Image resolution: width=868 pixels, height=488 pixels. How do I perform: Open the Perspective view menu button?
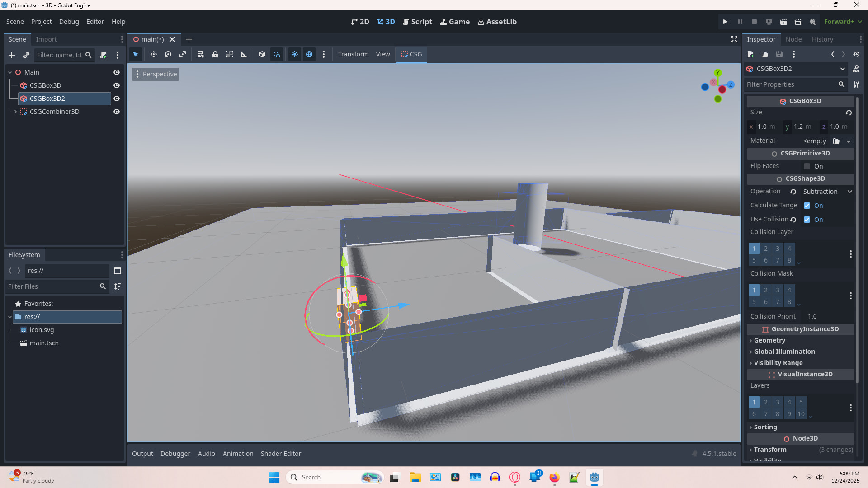(x=156, y=74)
